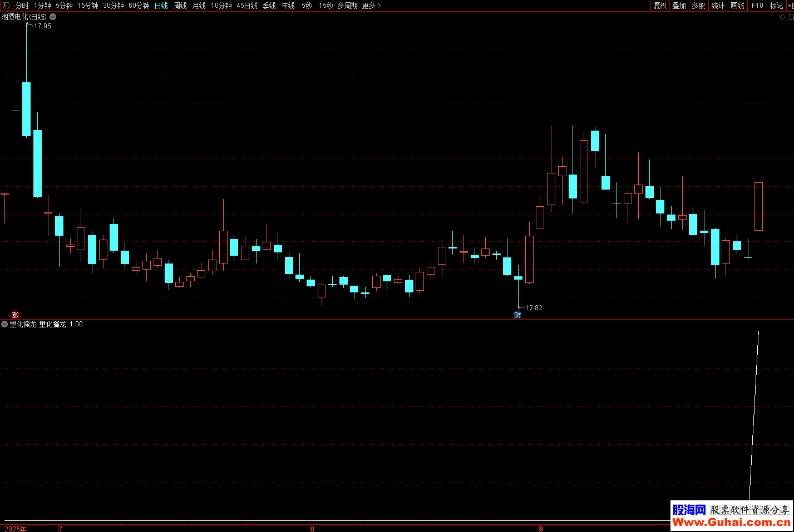The image size is (794, 532).
Task: Click the sidebar panel toggle icon at top-left
Action: coord(6,6)
